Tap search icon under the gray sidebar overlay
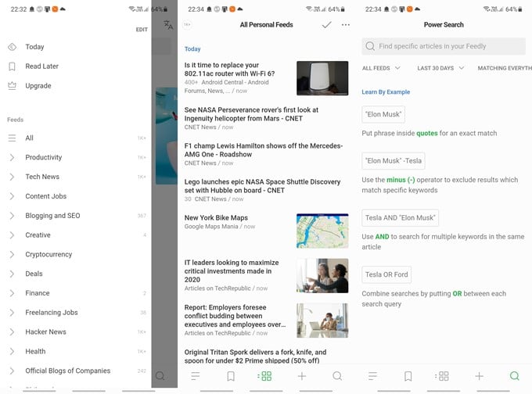532x394 pixels. coord(160,376)
